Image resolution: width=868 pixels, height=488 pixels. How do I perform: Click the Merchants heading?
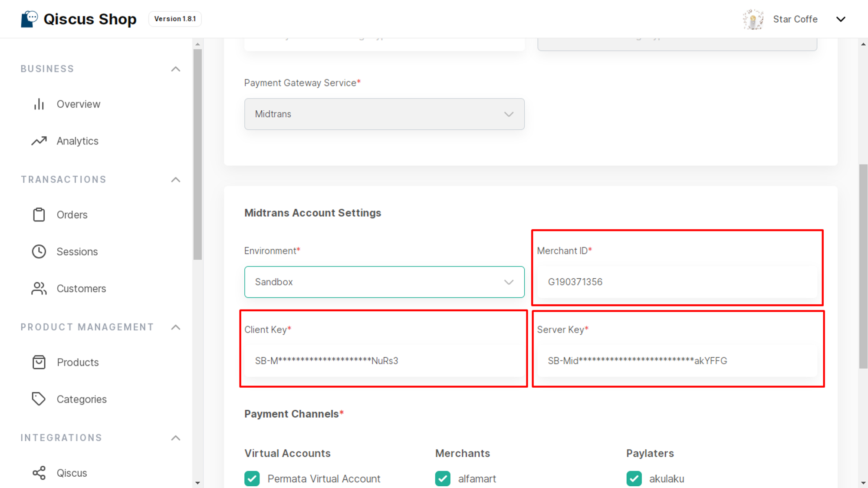[x=463, y=453]
